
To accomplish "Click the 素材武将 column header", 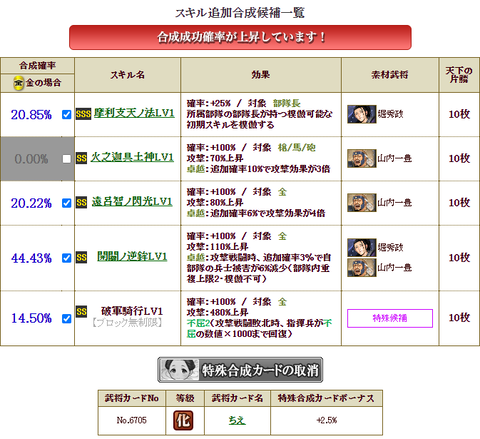I will (390, 75).
